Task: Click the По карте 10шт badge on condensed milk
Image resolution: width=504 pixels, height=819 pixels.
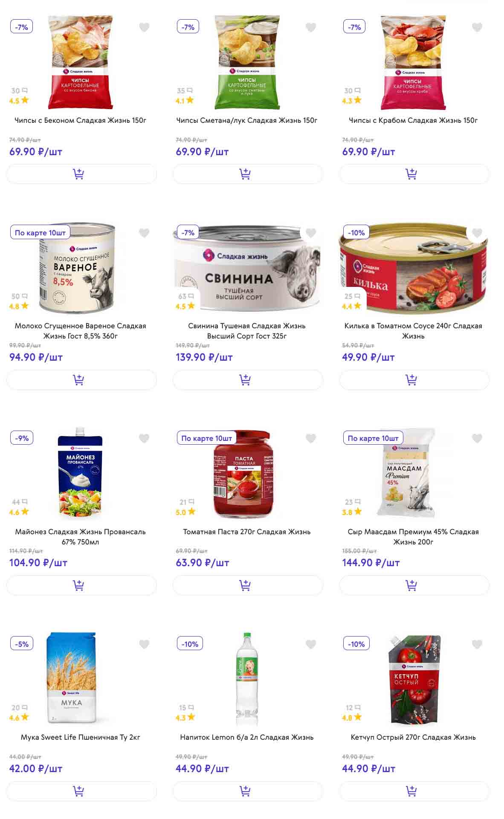Action: coord(40,233)
